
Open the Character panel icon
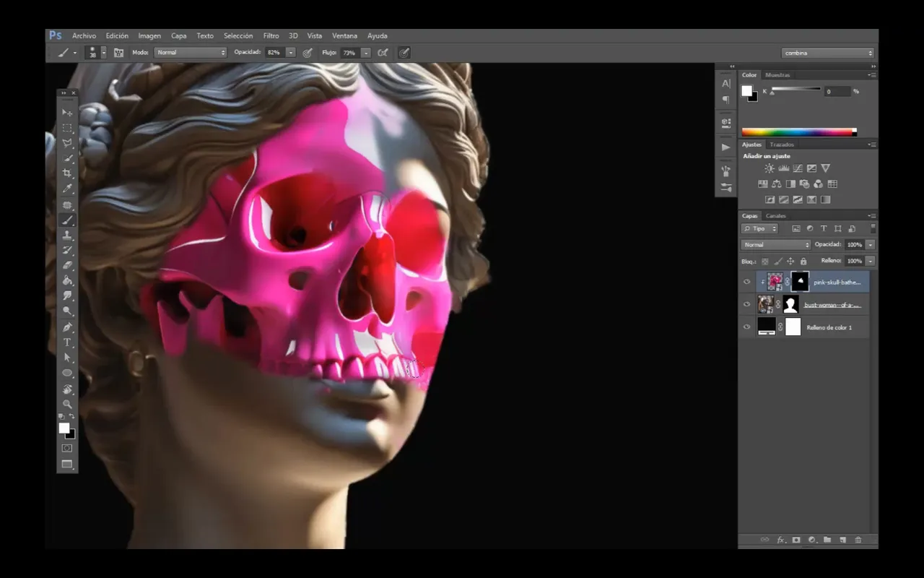click(726, 85)
